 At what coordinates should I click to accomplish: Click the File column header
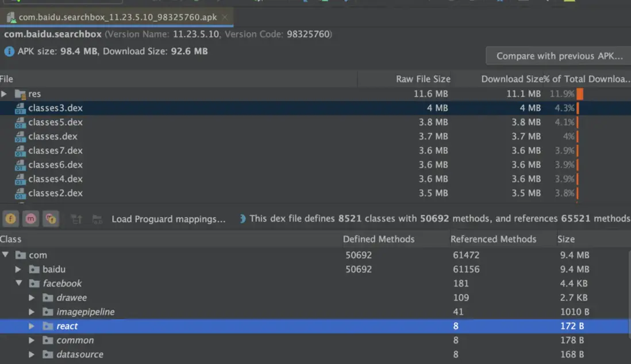(x=178, y=79)
